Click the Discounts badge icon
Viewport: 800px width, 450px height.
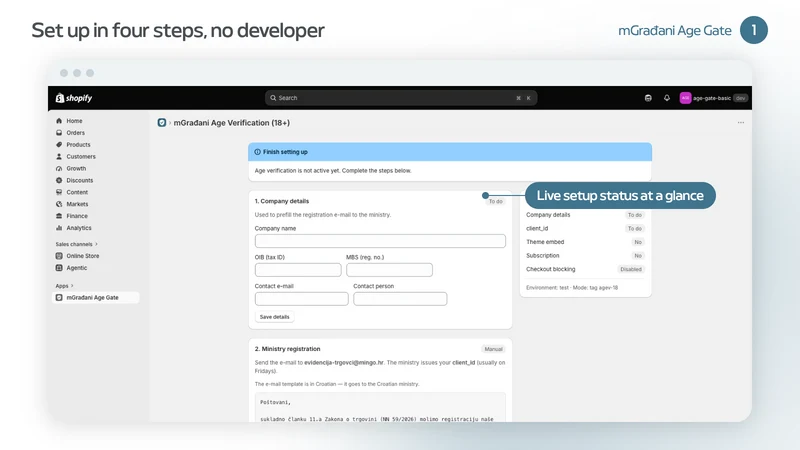(59, 181)
